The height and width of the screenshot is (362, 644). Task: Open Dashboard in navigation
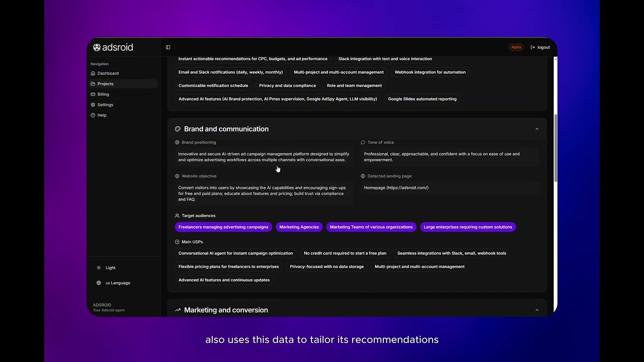click(123, 73)
